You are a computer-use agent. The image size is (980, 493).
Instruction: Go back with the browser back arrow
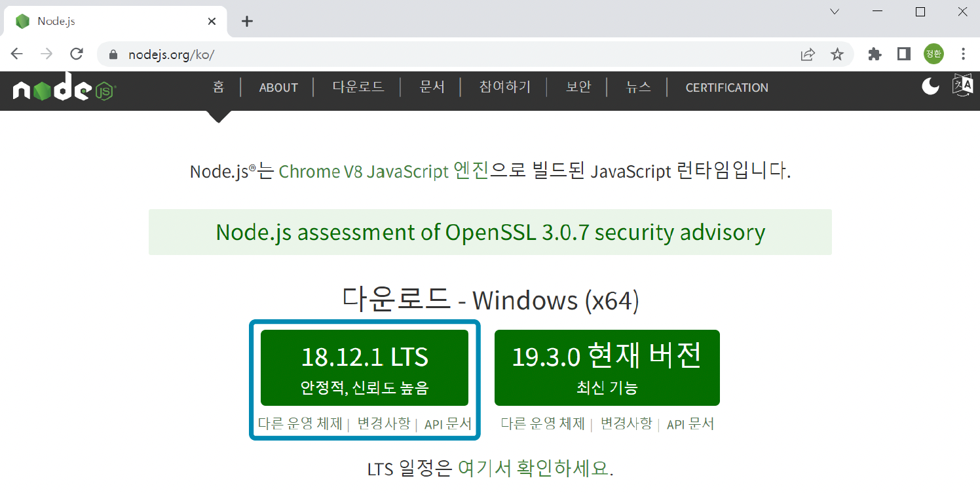[x=17, y=54]
